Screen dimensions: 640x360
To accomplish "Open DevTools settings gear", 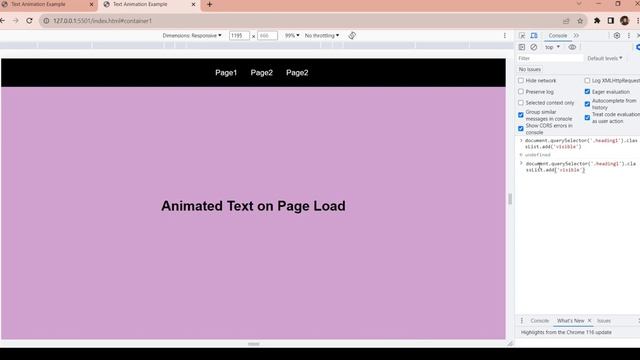I will tap(617, 36).
